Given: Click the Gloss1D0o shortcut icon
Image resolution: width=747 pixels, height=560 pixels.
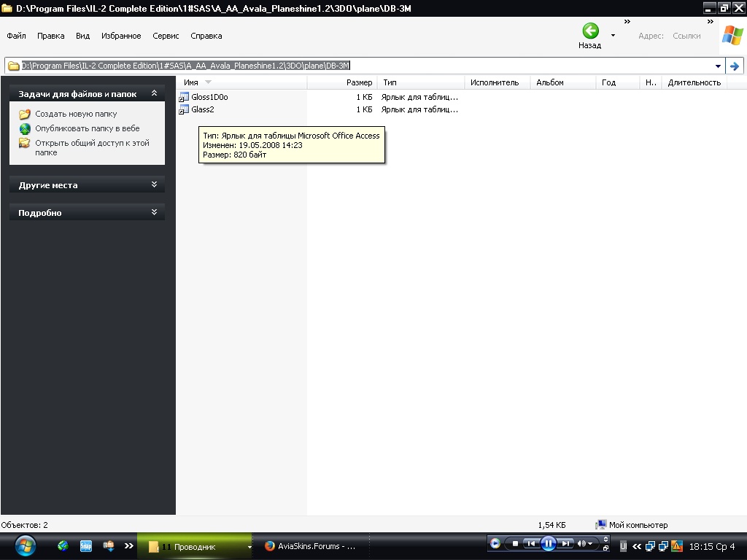Looking at the screenshot, I should (183, 97).
